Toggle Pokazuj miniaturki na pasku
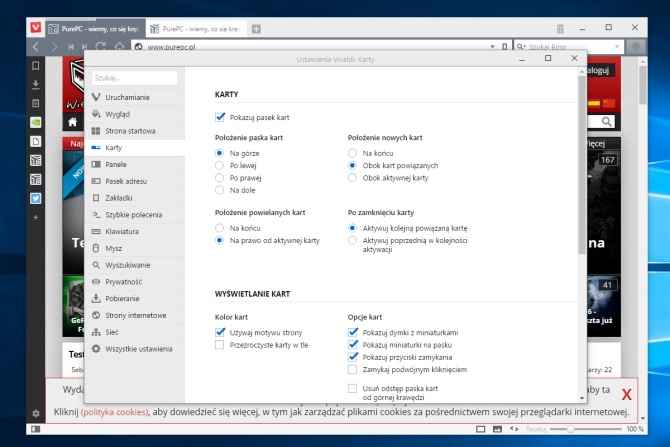This screenshot has height=447, width=670. tap(353, 344)
